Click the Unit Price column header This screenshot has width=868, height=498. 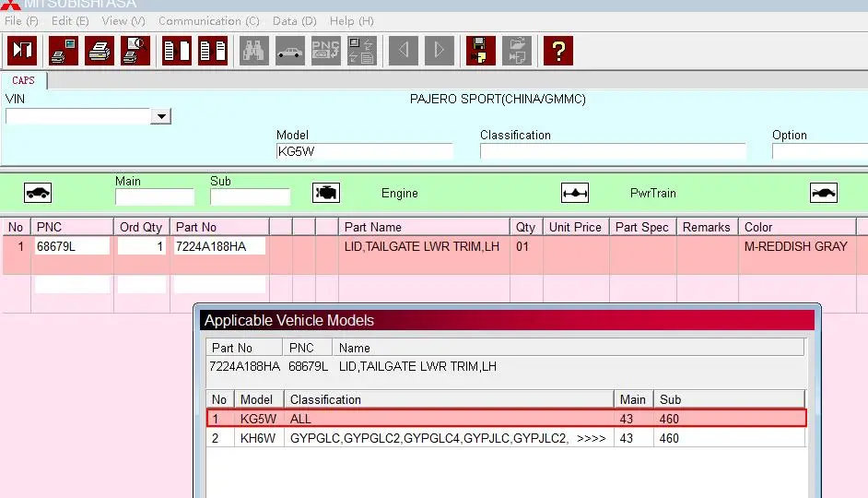click(x=576, y=227)
